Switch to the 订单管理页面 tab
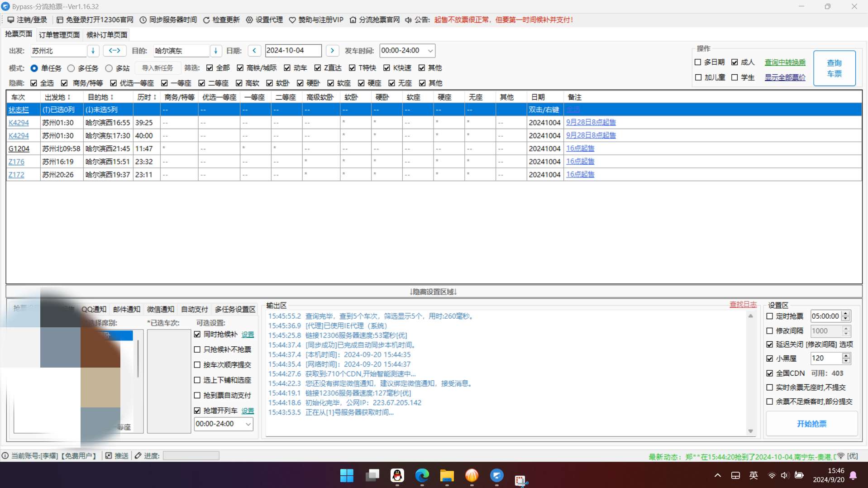The width and height of the screenshot is (868, 488). click(x=59, y=35)
